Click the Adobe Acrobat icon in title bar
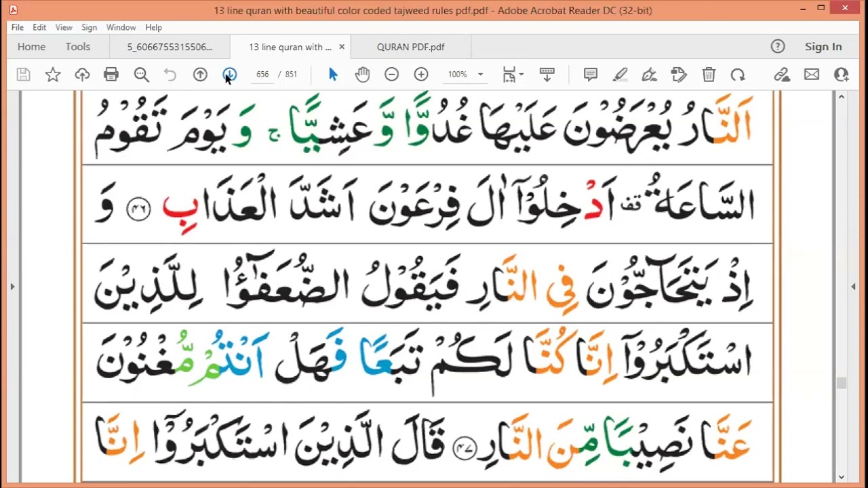The height and width of the screenshot is (488, 868). (x=13, y=9)
